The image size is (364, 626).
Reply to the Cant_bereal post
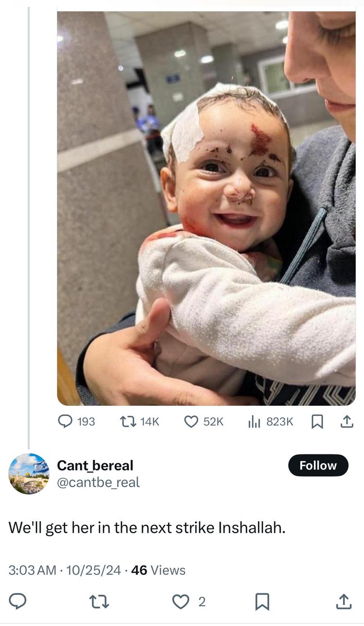point(18,603)
